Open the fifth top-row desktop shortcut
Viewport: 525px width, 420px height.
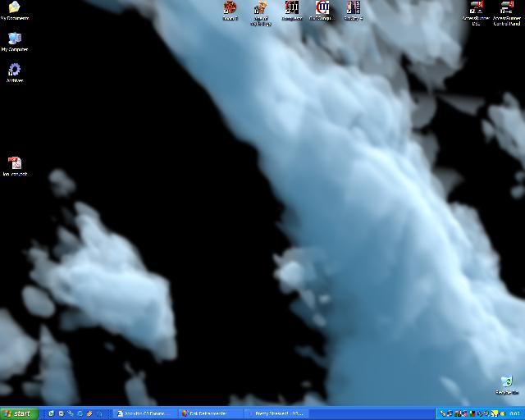pos(353,8)
